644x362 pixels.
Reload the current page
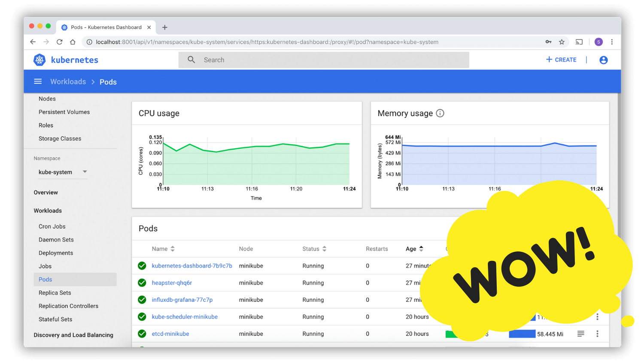60,42
